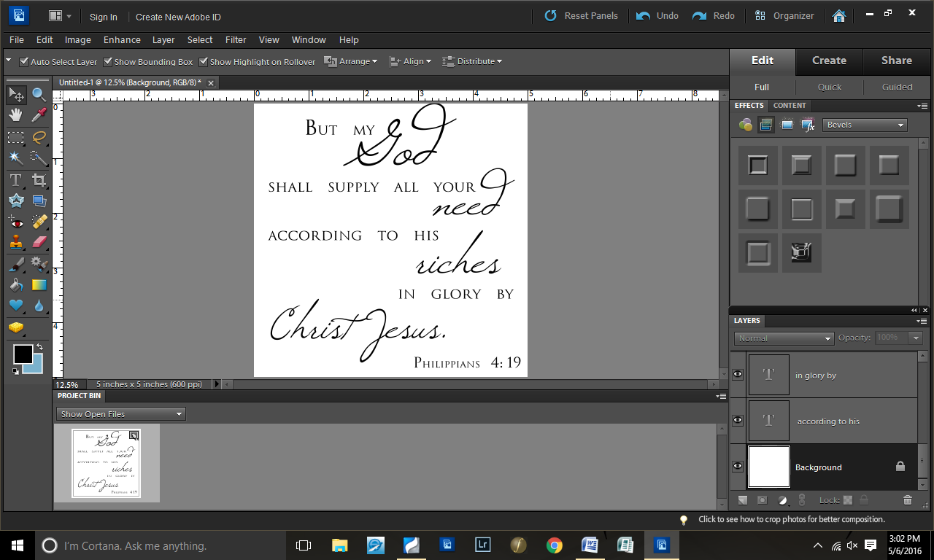Select the Horizontal Type tool

click(x=15, y=179)
